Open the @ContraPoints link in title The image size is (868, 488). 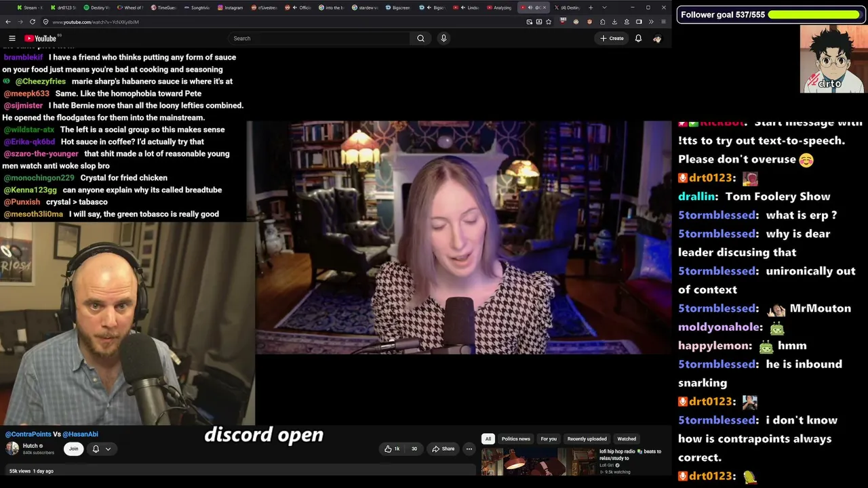[x=28, y=434]
